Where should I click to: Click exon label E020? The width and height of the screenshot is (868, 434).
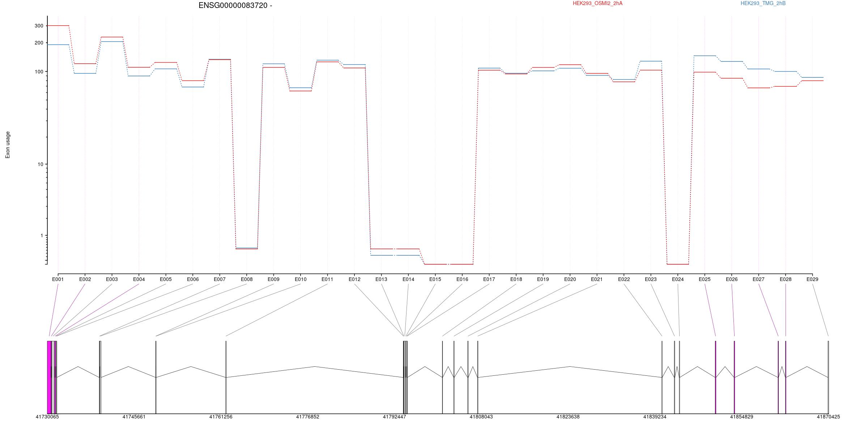tap(570, 279)
